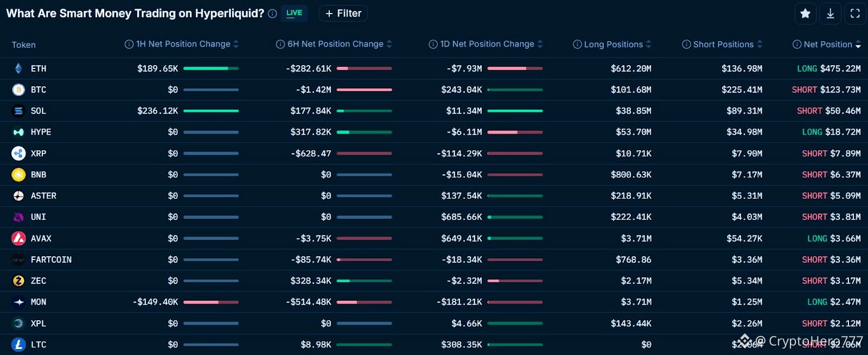The image size is (868, 355).
Task: Click the ZEC token icon
Action: (x=18, y=281)
